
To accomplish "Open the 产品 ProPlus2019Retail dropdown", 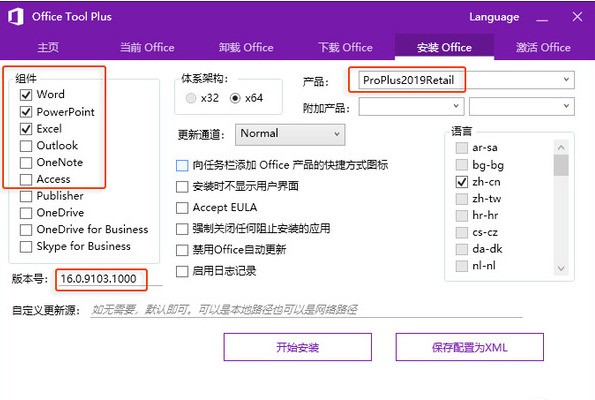I will point(466,80).
